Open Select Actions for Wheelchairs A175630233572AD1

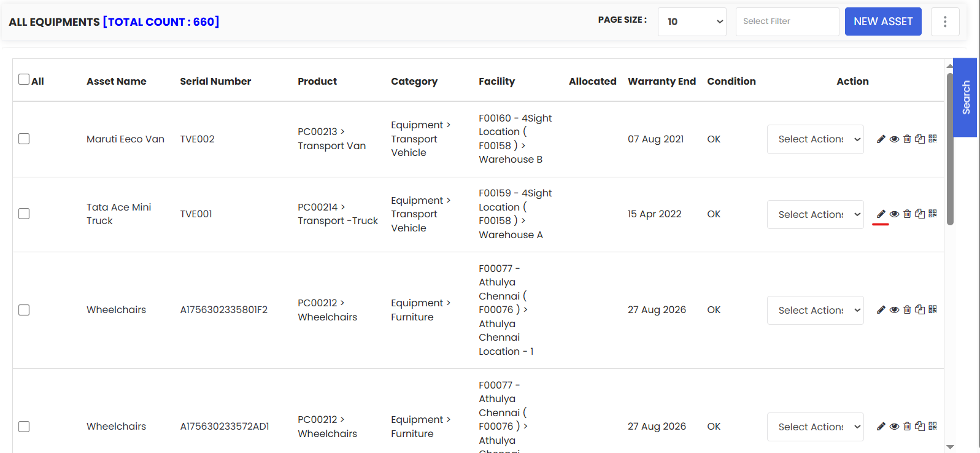point(816,427)
